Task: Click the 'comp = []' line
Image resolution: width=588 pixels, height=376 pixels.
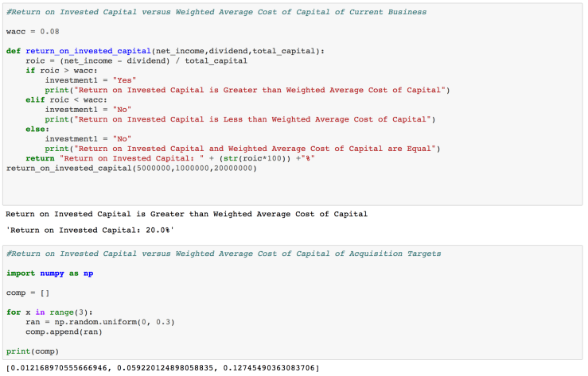Action: point(27,293)
